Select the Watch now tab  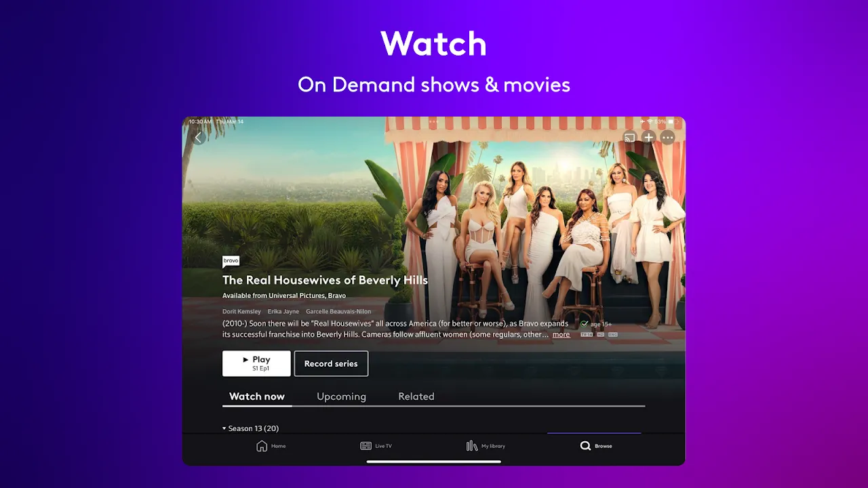point(257,396)
